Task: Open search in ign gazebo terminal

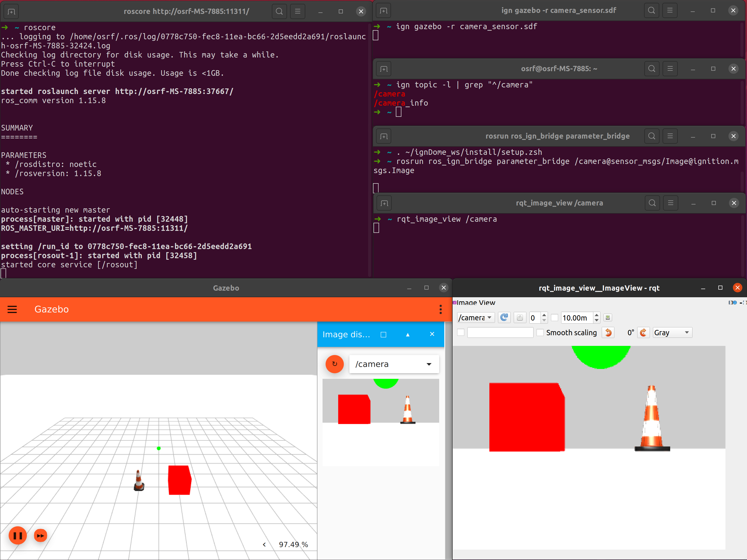Action: [651, 10]
